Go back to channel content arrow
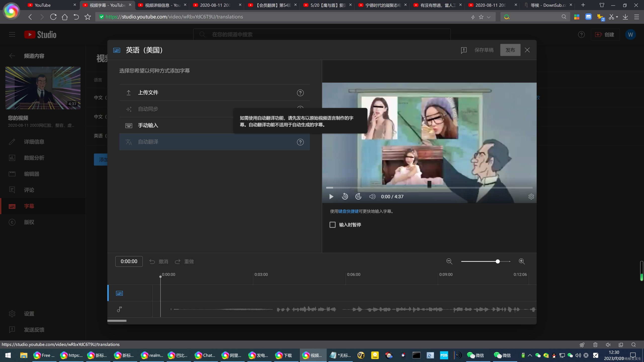Viewport: 644px width, 362px height. tap(12, 56)
